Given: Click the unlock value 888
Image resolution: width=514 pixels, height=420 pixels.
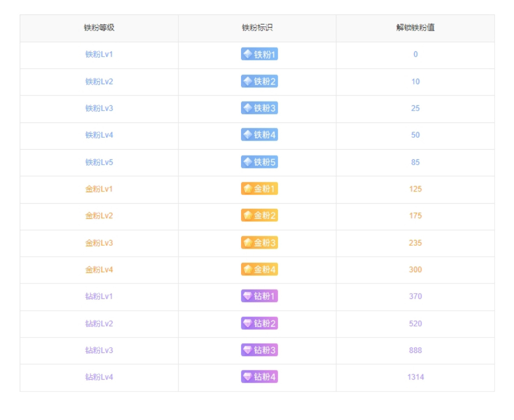Looking at the screenshot, I should click(x=415, y=350).
